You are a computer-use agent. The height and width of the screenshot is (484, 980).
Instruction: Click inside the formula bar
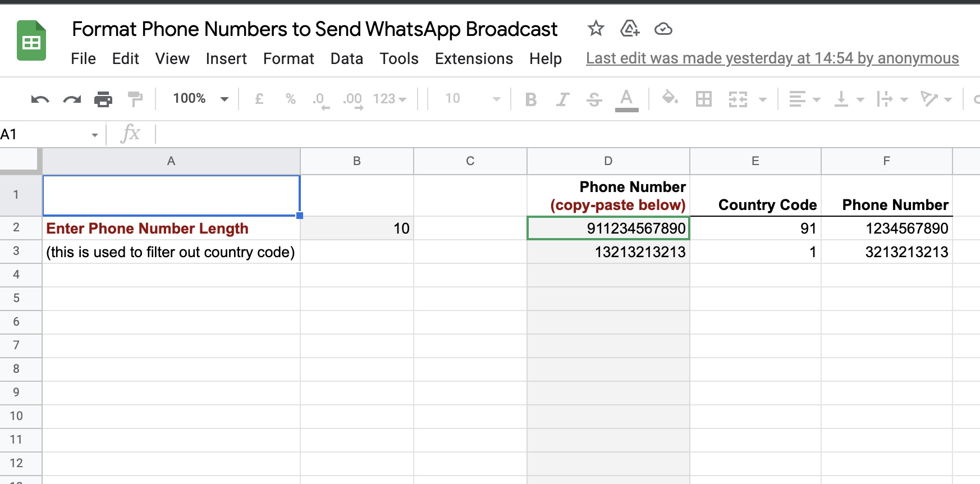pyautogui.click(x=567, y=134)
